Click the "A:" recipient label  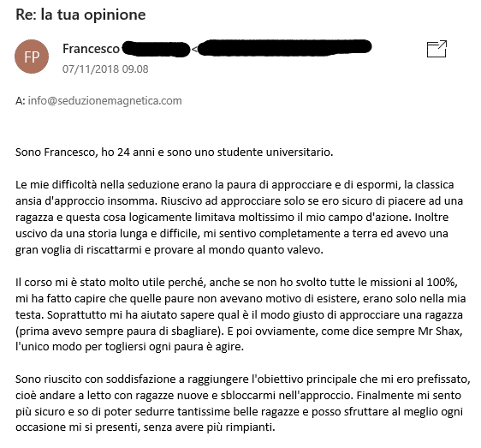tap(21, 101)
